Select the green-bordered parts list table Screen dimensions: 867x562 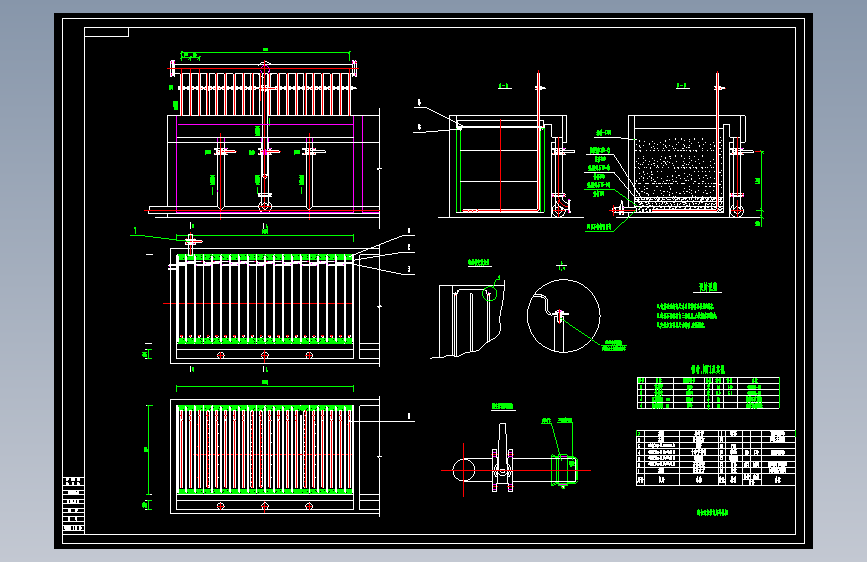[708, 393]
